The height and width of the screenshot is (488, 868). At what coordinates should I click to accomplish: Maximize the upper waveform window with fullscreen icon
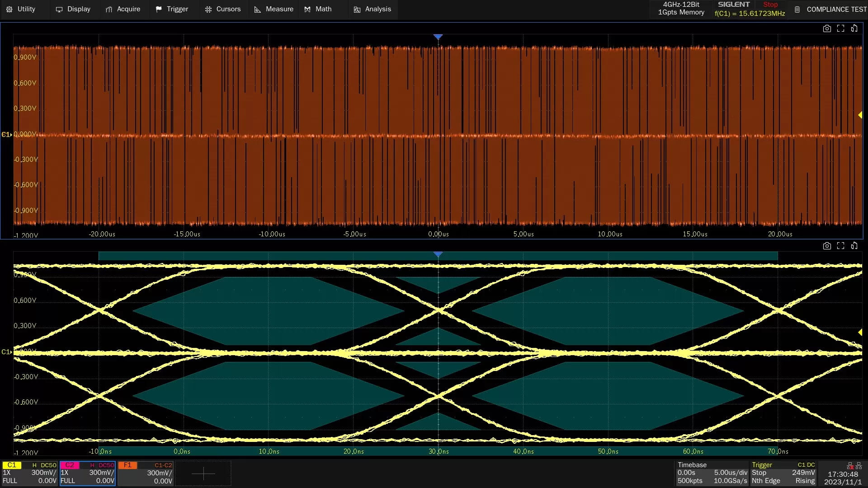click(x=840, y=28)
